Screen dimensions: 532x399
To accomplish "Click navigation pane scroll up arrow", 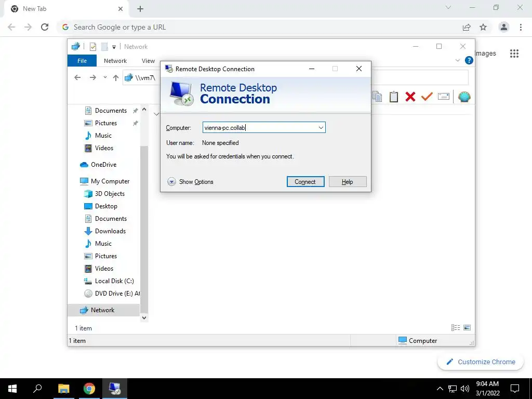I will coord(144,109).
